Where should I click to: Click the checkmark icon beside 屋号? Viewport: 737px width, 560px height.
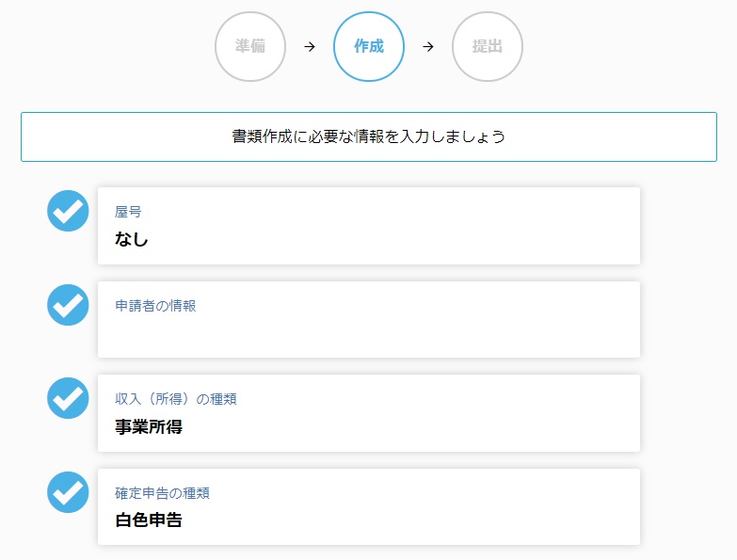68,211
